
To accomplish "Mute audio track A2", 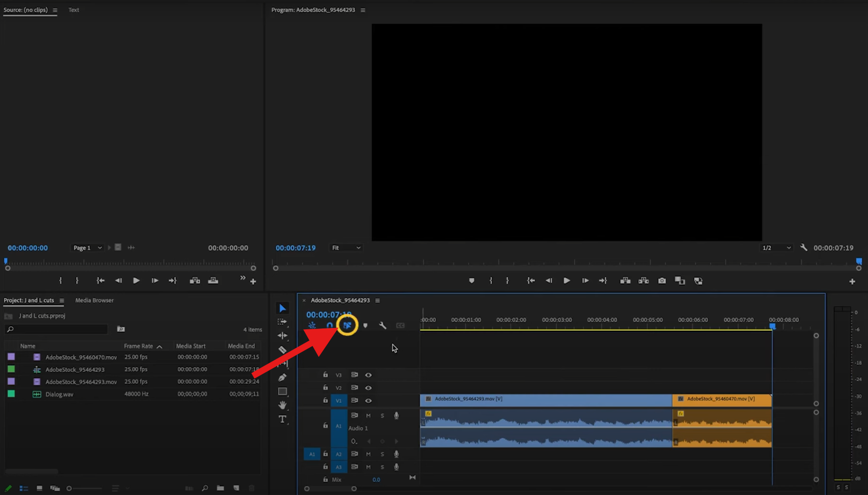I will (368, 454).
